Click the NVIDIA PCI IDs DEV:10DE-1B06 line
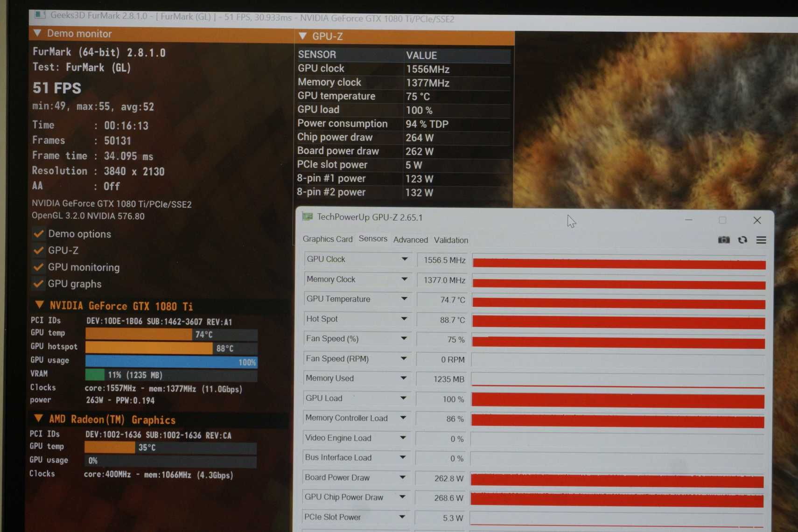Image resolution: width=798 pixels, height=532 pixels. tap(132, 321)
